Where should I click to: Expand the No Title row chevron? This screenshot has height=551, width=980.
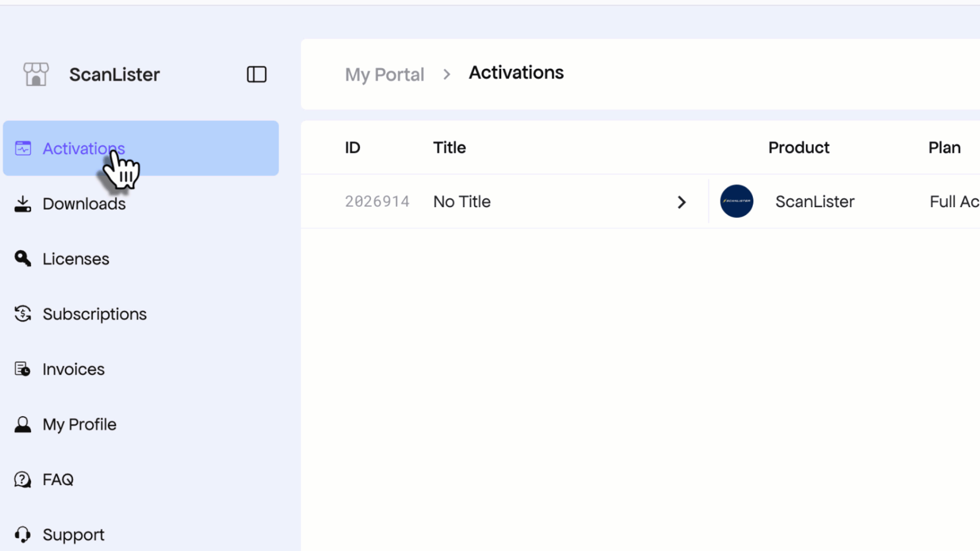(681, 202)
